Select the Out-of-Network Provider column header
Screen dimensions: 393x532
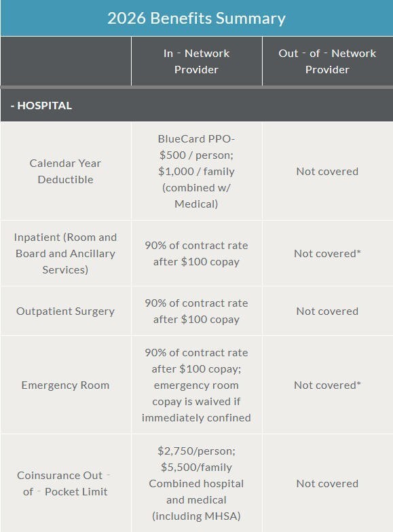[x=327, y=61]
